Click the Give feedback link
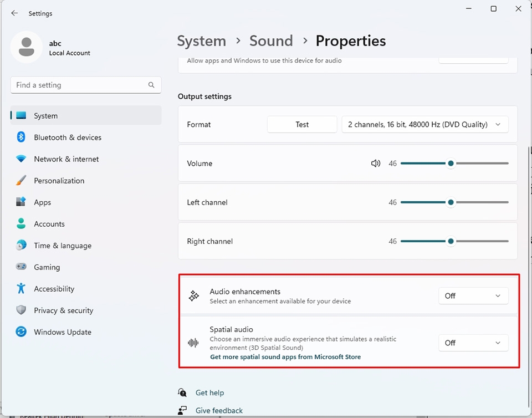Viewport: 532px width, 418px height. [219, 411]
